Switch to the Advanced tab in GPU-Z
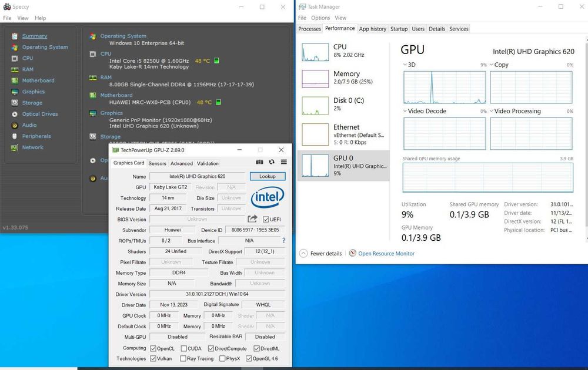This screenshot has width=588, height=370. pos(182,164)
